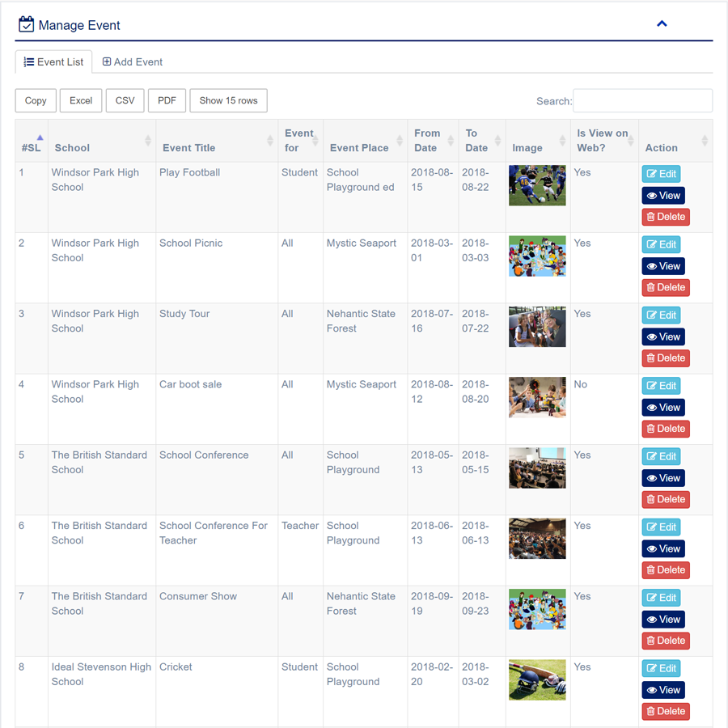Edit the Play Football event
Screen dimensions: 728x728
tap(661, 174)
